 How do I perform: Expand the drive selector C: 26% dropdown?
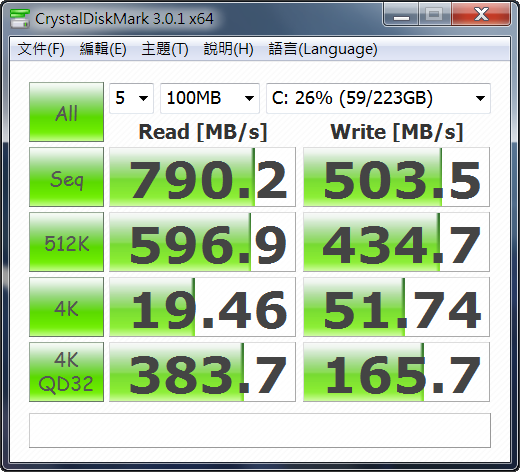pos(378,98)
